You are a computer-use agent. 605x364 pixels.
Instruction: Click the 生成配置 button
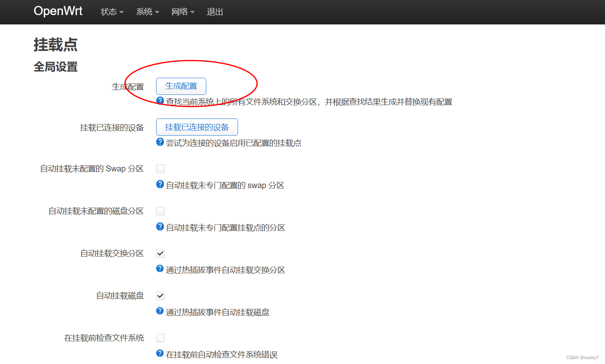(x=181, y=86)
